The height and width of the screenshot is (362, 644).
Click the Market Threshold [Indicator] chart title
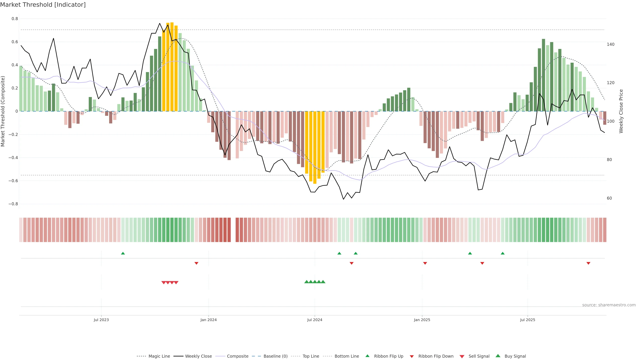(43, 5)
